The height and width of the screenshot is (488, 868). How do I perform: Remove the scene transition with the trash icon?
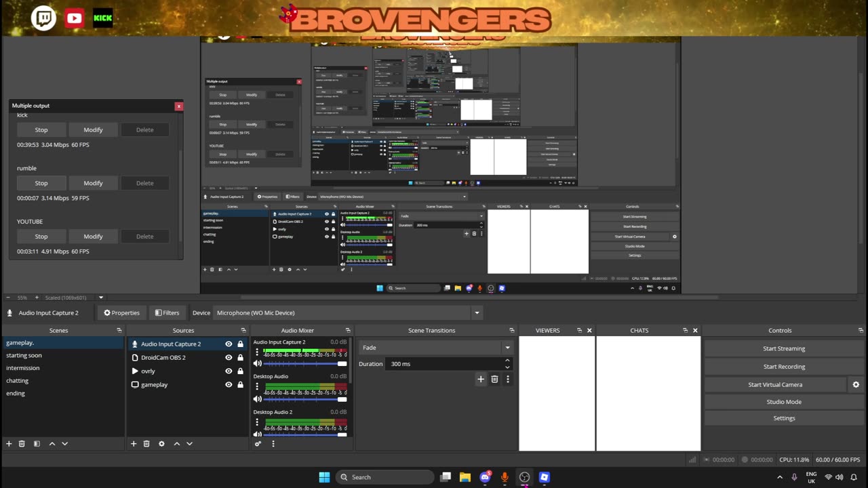pos(494,380)
